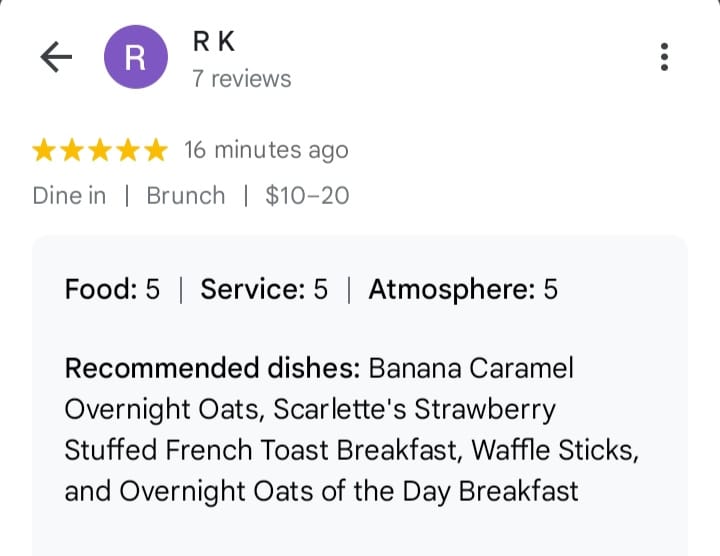
Task: Click the Recommended dishes heading
Action: coord(212,368)
